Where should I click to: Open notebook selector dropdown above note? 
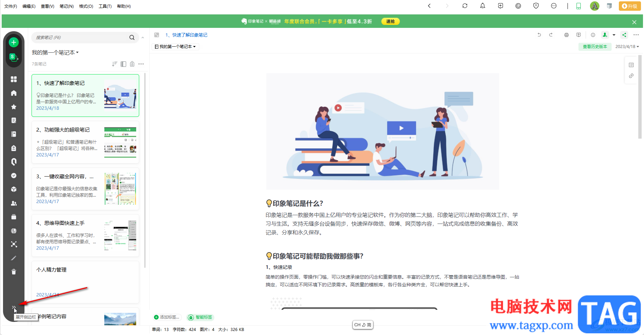tap(175, 47)
